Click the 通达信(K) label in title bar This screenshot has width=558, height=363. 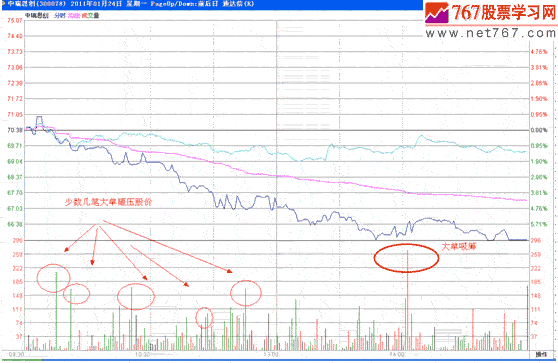[x=238, y=4]
